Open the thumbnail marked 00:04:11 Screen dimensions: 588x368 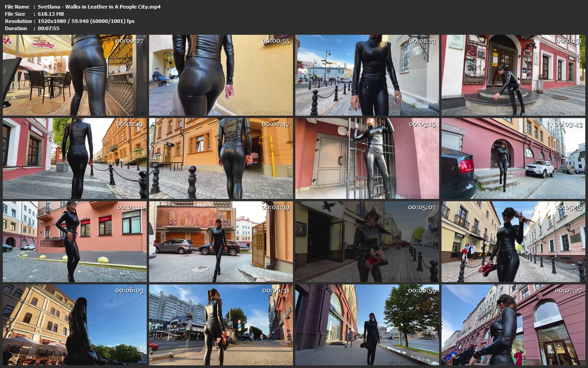point(75,242)
